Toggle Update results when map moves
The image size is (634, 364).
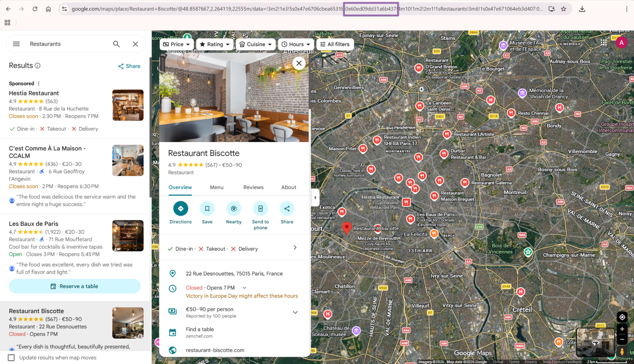point(11,357)
